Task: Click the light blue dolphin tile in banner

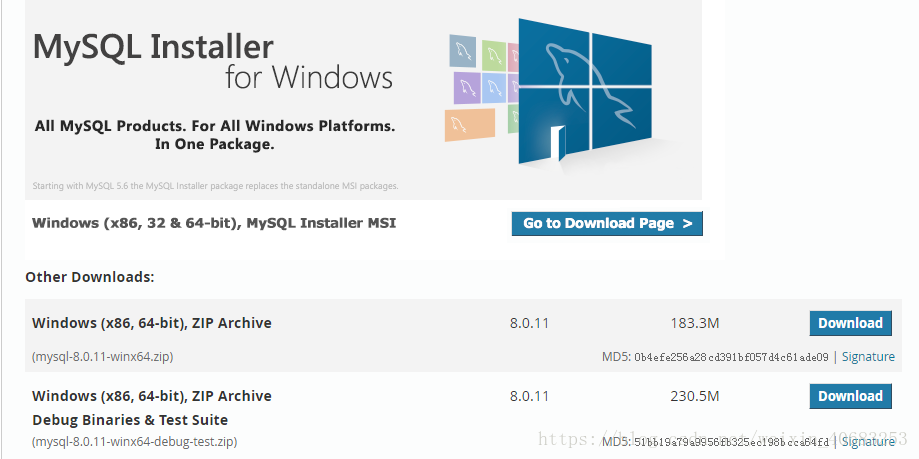Action: [494, 88]
